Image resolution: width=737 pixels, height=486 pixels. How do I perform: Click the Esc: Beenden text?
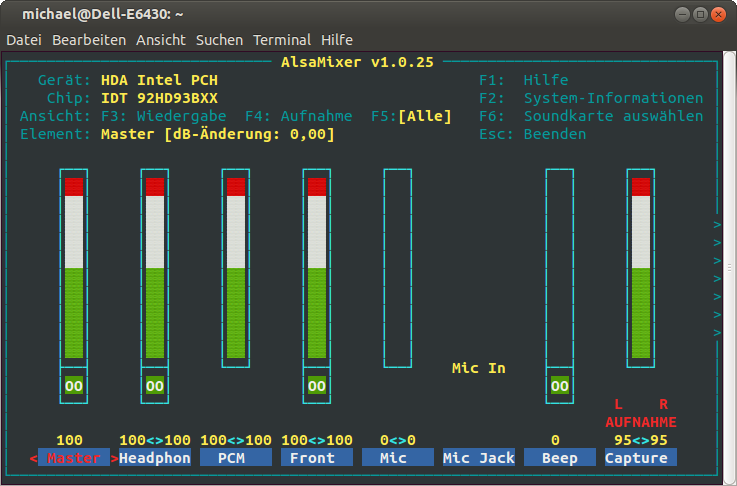pos(533,134)
